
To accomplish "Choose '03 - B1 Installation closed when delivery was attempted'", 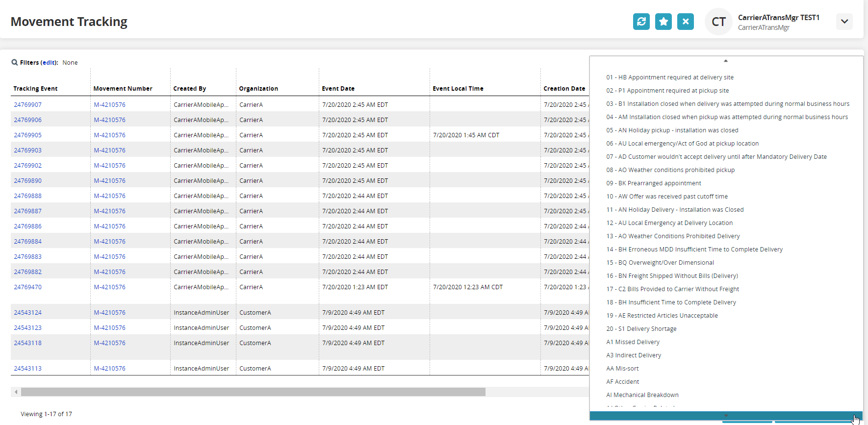I will click(728, 104).
